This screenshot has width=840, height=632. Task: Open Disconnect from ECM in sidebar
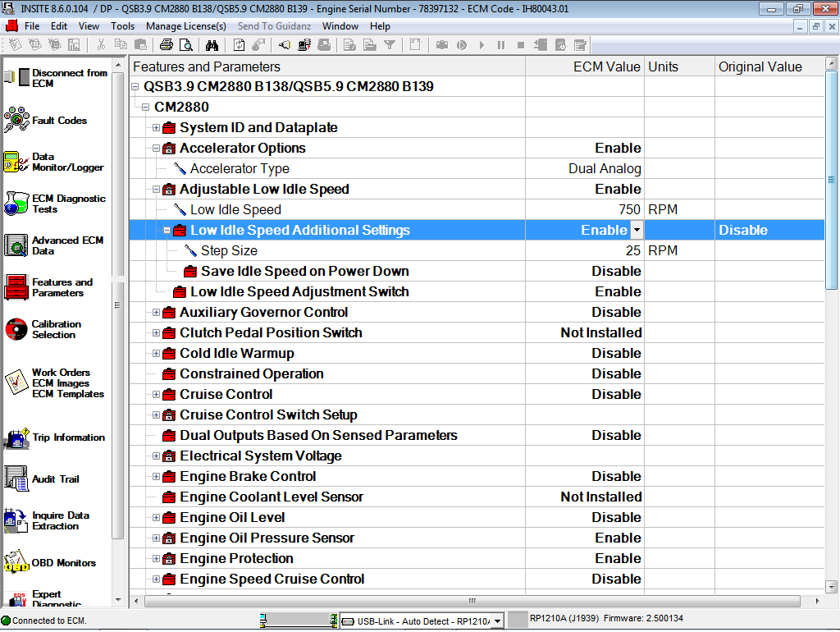coord(57,78)
